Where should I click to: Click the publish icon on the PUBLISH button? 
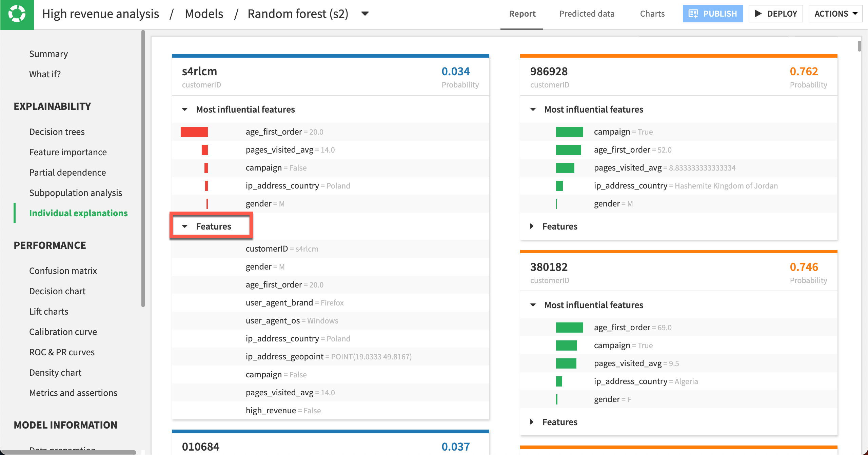(x=694, y=14)
